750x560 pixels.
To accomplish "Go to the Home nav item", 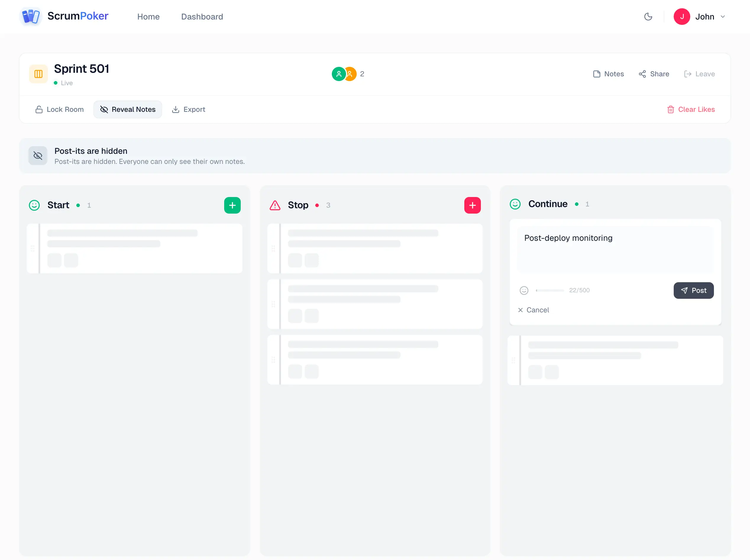I will coord(148,17).
